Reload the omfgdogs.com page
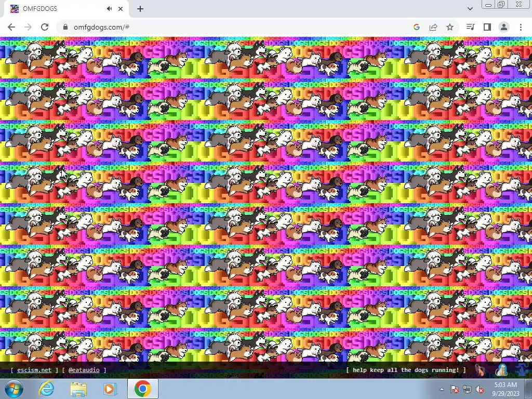The height and width of the screenshot is (399, 532). [45, 27]
